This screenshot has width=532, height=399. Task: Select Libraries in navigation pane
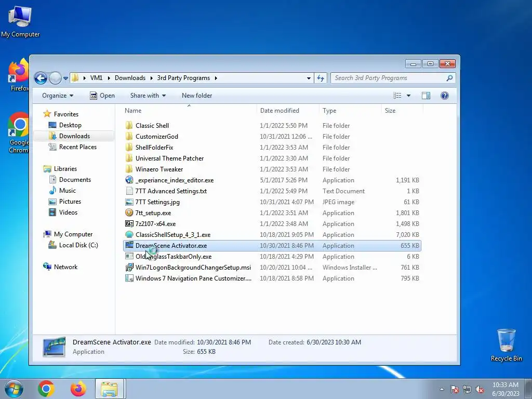pyautogui.click(x=65, y=169)
